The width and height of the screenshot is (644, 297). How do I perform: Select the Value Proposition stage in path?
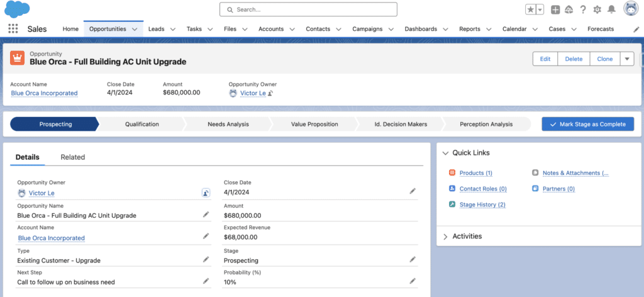click(314, 124)
